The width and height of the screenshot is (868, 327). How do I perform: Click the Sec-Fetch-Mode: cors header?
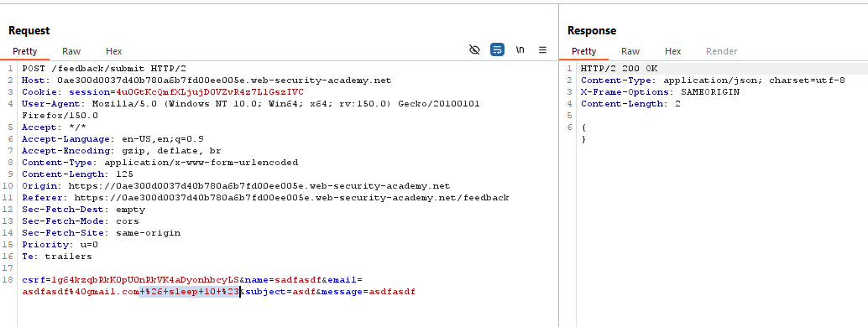click(x=81, y=221)
